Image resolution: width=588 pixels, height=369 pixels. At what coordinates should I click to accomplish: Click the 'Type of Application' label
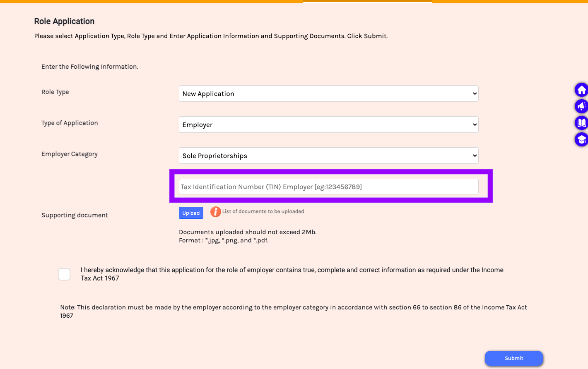coord(70,123)
